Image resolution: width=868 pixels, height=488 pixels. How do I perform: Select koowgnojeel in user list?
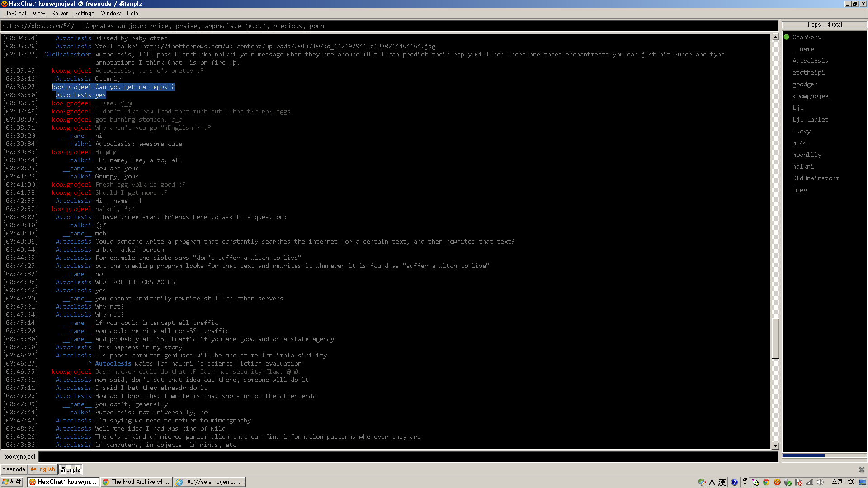tap(812, 96)
